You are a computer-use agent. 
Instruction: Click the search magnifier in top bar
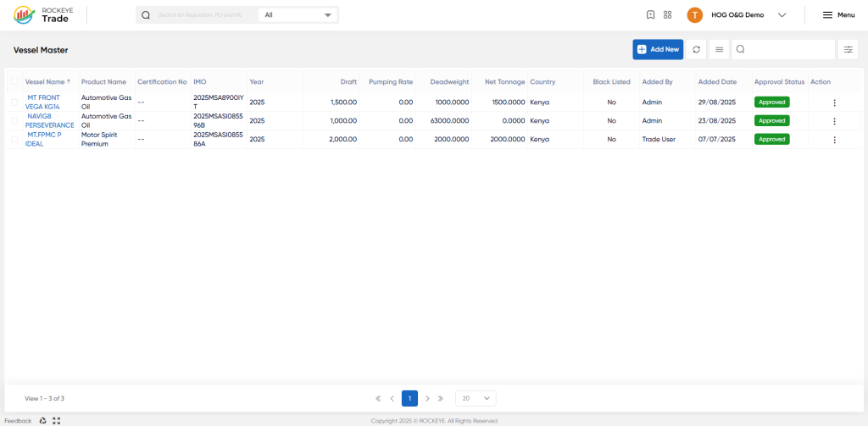tap(146, 15)
